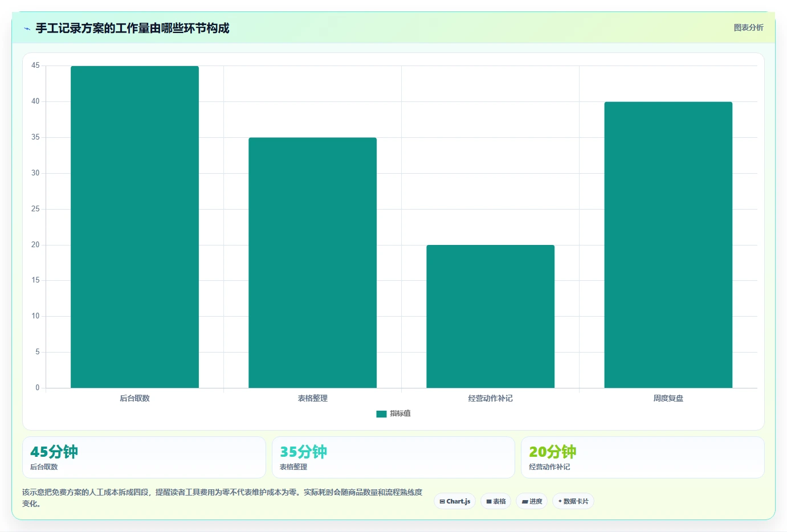Toggle the 指标值 legend color swatch
Image resolution: width=787 pixels, height=532 pixels.
[381, 414]
